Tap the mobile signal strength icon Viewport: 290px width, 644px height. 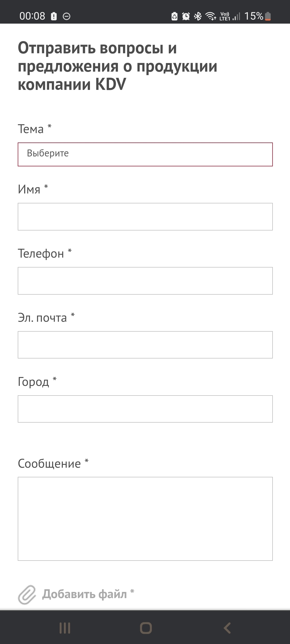pyautogui.click(x=236, y=16)
